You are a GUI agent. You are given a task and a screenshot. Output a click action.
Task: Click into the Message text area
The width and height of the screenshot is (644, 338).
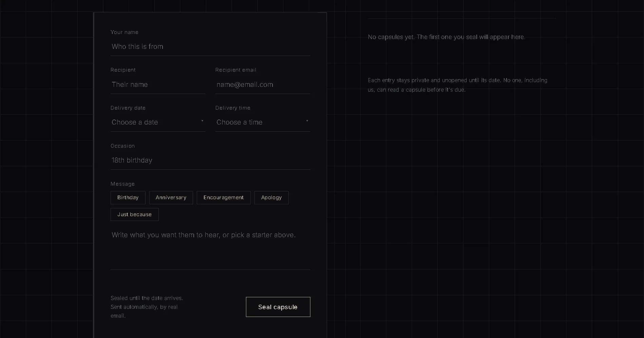coord(210,248)
